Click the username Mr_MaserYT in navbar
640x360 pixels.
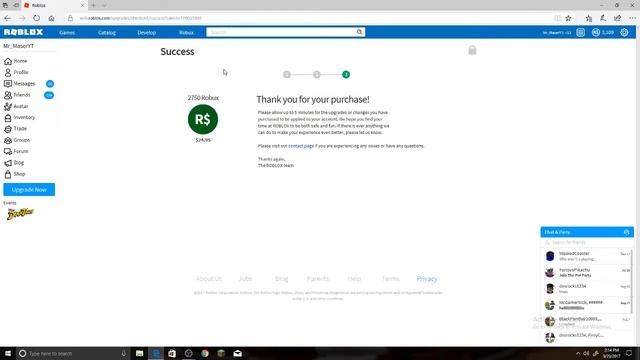point(557,32)
